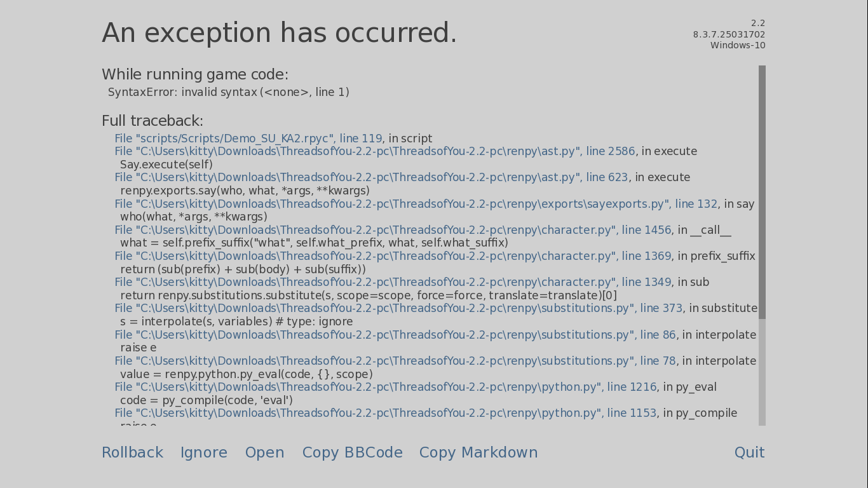Quit the game

[749, 452]
